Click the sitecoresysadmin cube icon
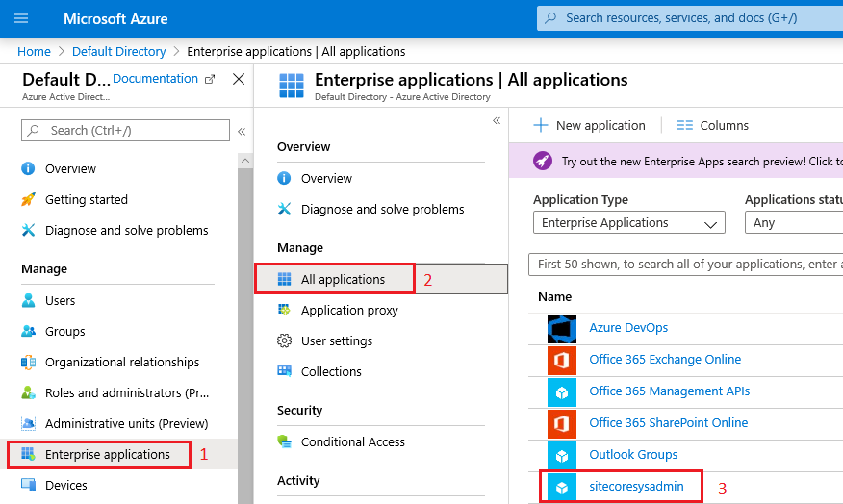Image resolution: width=843 pixels, height=504 pixels. click(x=562, y=488)
